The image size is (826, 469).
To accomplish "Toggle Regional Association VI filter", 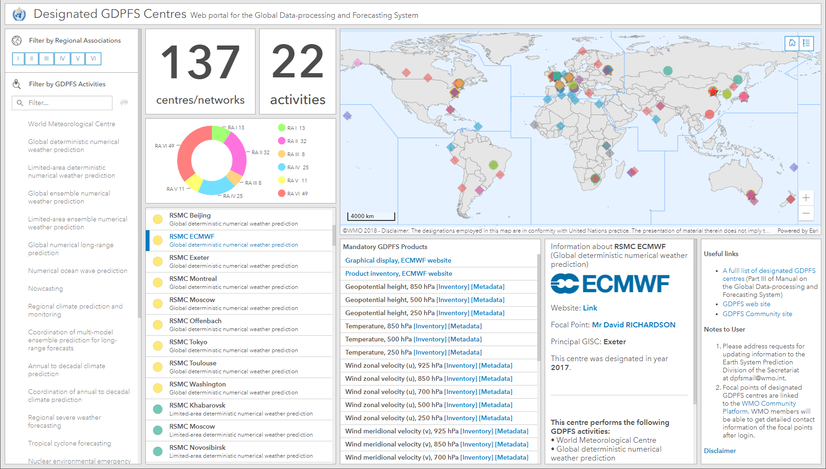I will (93, 58).
